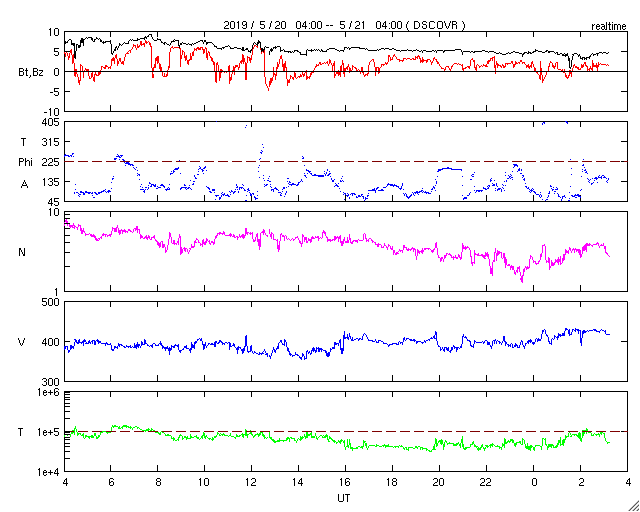Click inside the magenta N density plot panel
640x512 pixels.
(x=346, y=252)
